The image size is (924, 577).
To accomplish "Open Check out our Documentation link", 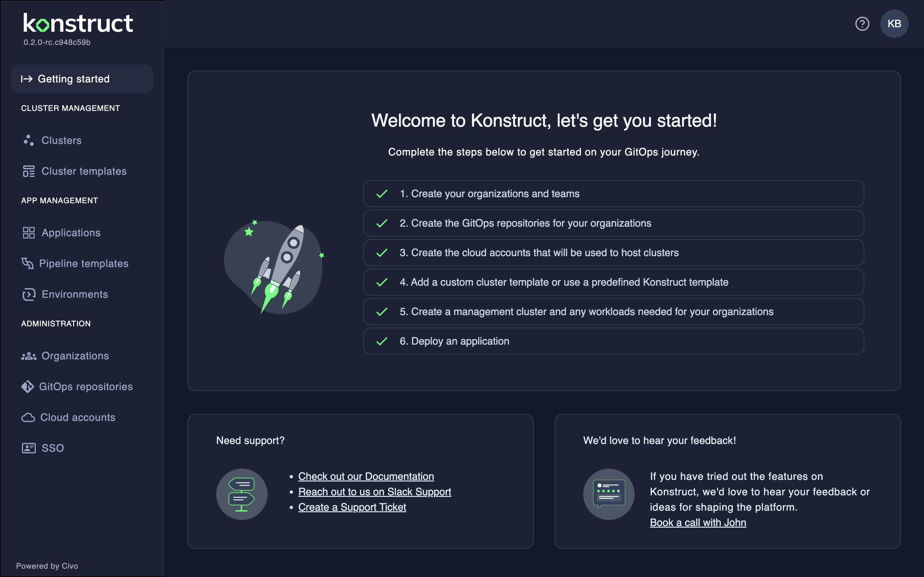I will coord(365,476).
